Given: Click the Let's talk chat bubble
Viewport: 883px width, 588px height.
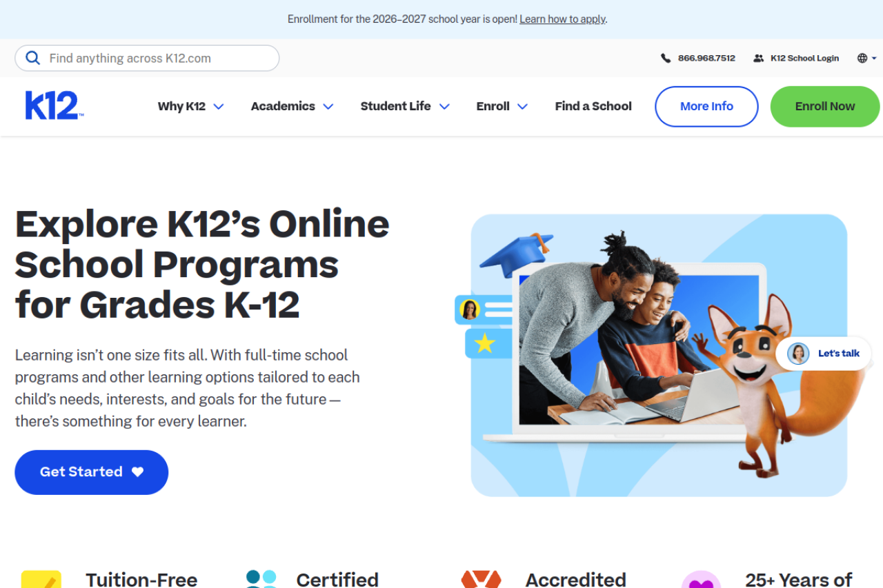Looking at the screenshot, I should click(824, 354).
